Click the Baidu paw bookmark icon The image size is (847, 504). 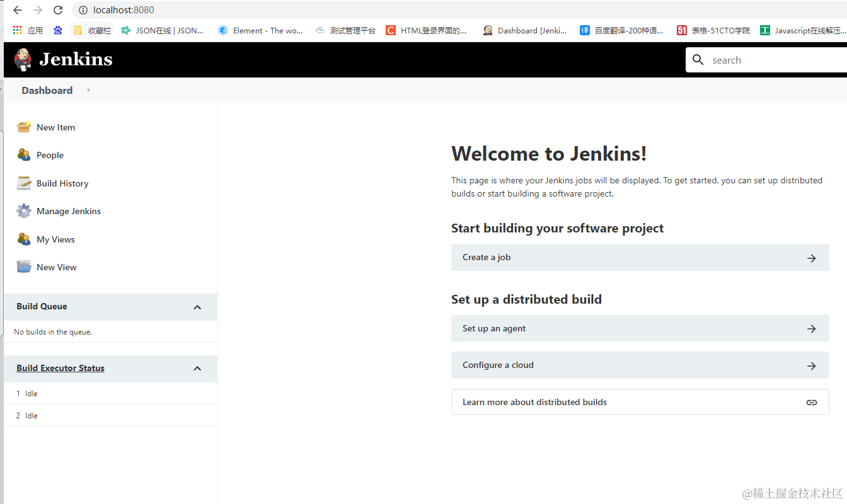tap(58, 30)
